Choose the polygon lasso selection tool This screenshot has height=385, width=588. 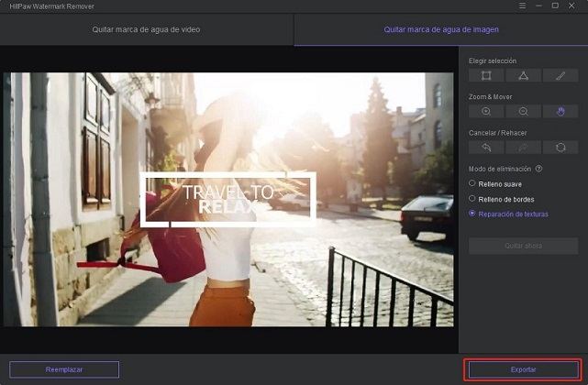pos(523,76)
